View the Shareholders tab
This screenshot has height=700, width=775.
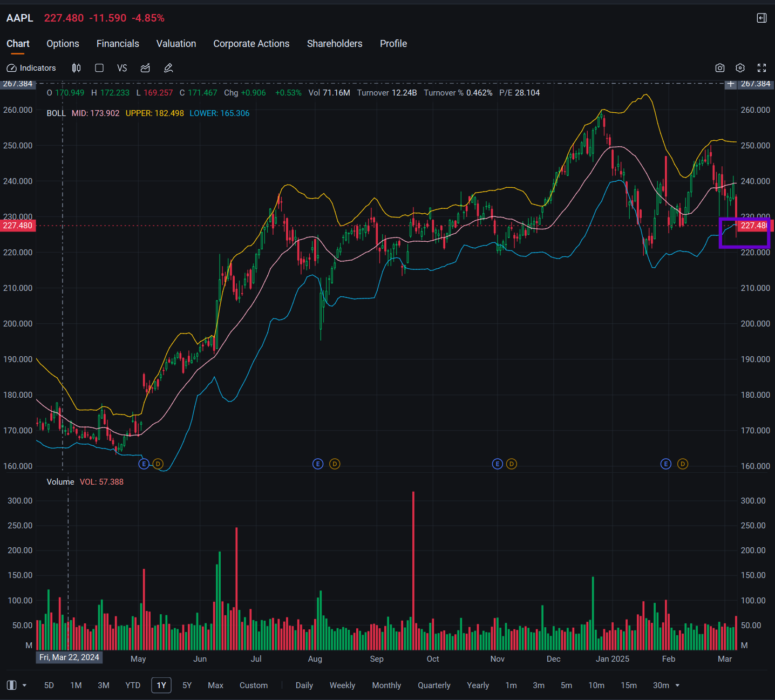(x=335, y=44)
